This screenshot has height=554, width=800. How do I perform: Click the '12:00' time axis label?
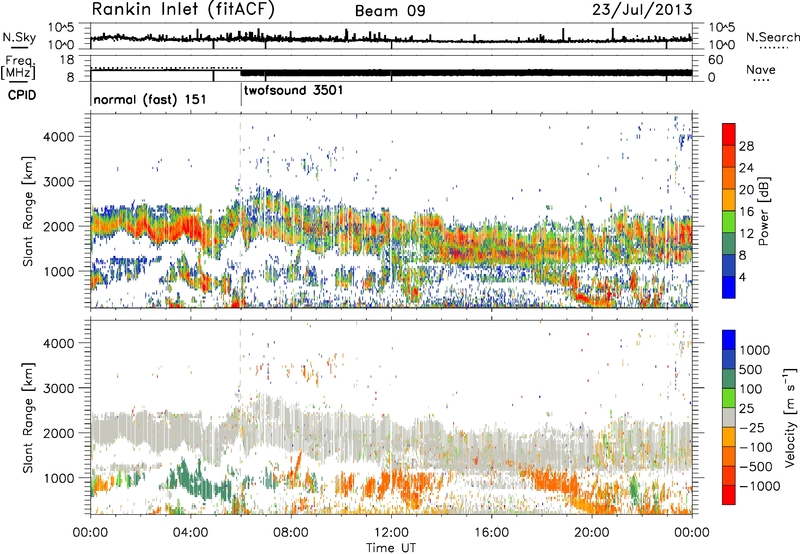[391, 533]
